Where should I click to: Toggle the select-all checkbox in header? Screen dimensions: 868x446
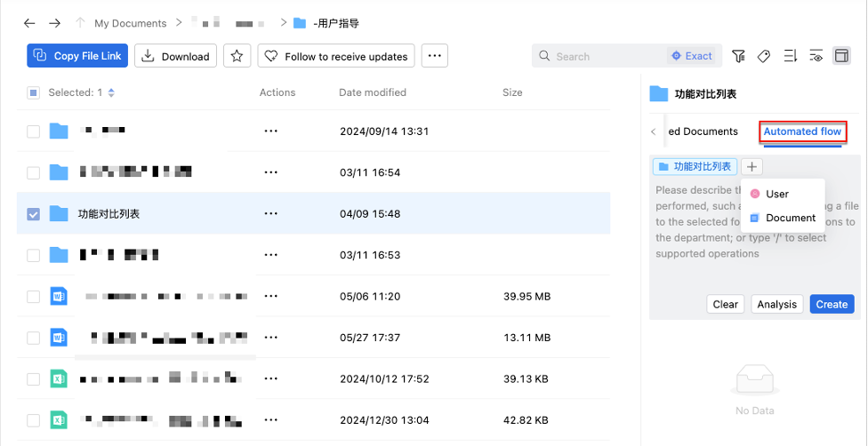pos(33,92)
